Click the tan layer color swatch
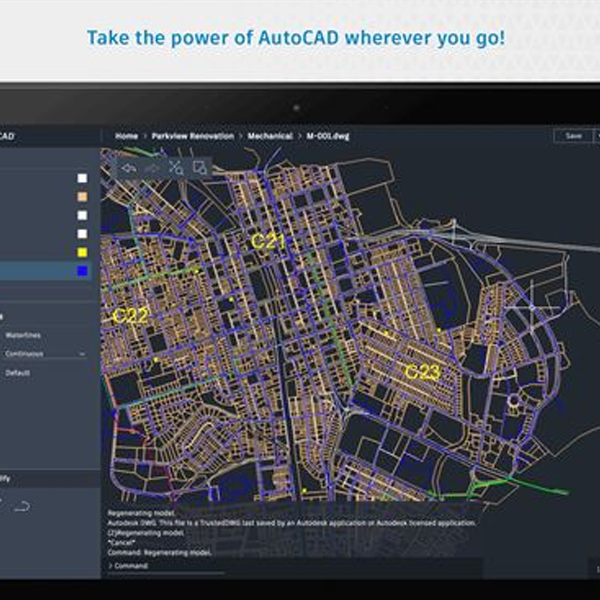The height and width of the screenshot is (600, 600). pyautogui.click(x=82, y=196)
